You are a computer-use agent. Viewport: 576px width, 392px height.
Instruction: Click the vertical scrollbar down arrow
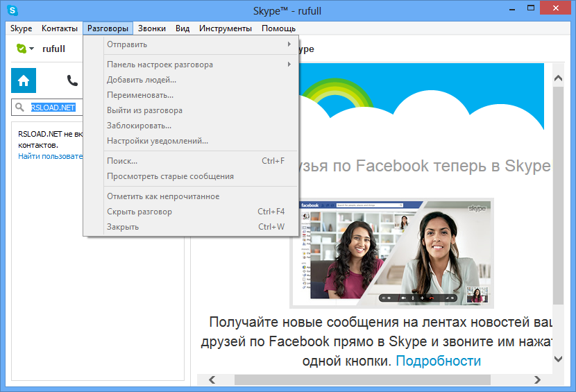pyautogui.click(x=558, y=359)
